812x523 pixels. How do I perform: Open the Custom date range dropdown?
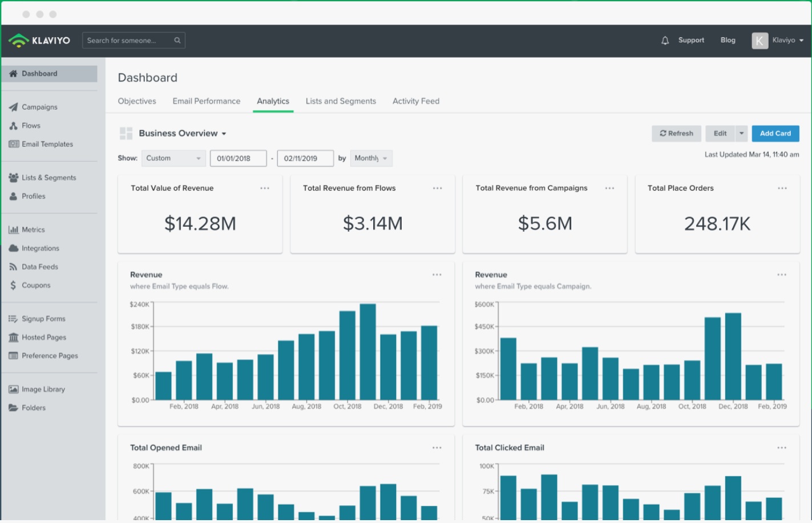[173, 158]
